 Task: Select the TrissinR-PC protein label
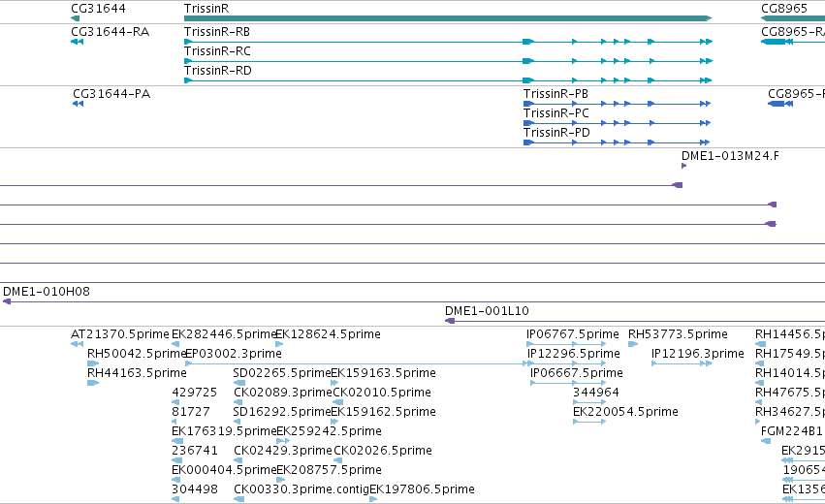556,113
